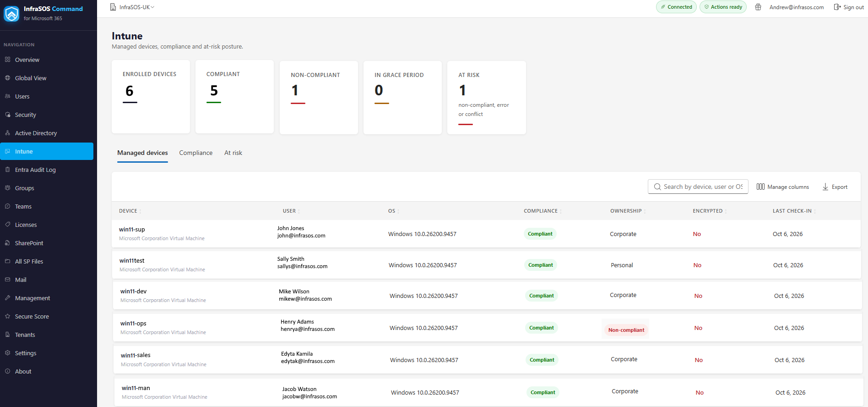Switch to the Managed devices tab
868x407 pixels.
[142, 153]
